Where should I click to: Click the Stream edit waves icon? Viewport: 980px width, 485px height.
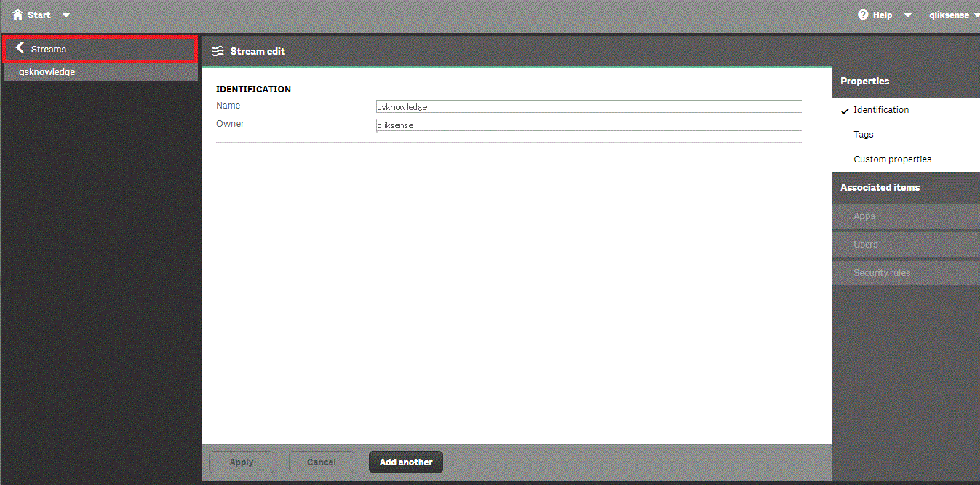click(217, 51)
